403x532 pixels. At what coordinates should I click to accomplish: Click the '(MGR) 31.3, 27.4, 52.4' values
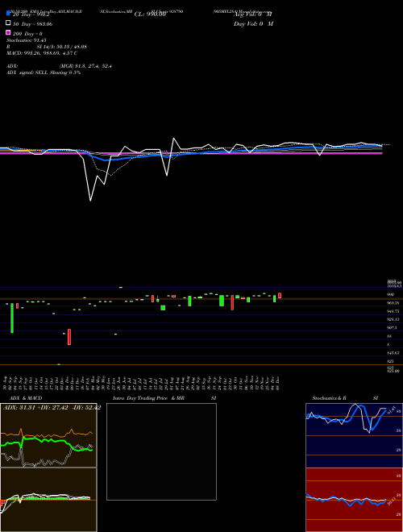[85, 66]
